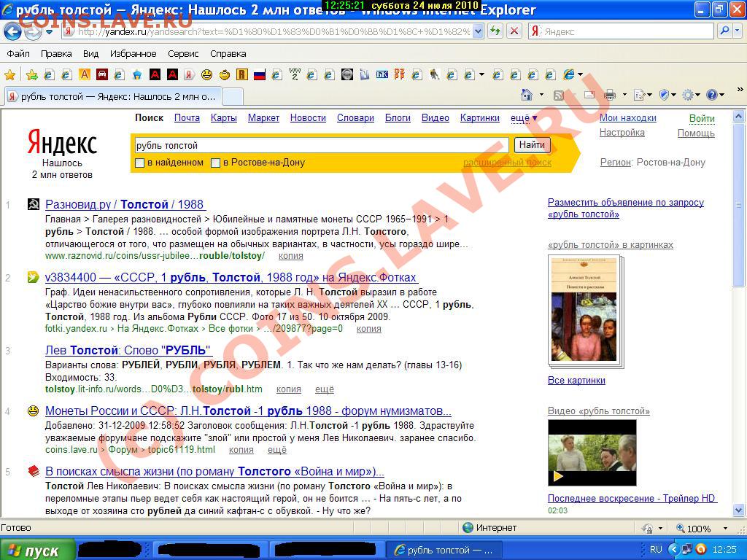Screen dimensions: 747x560
Task: Refresh the page with the green arrows icon
Action: pyautogui.click(x=496, y=31)
